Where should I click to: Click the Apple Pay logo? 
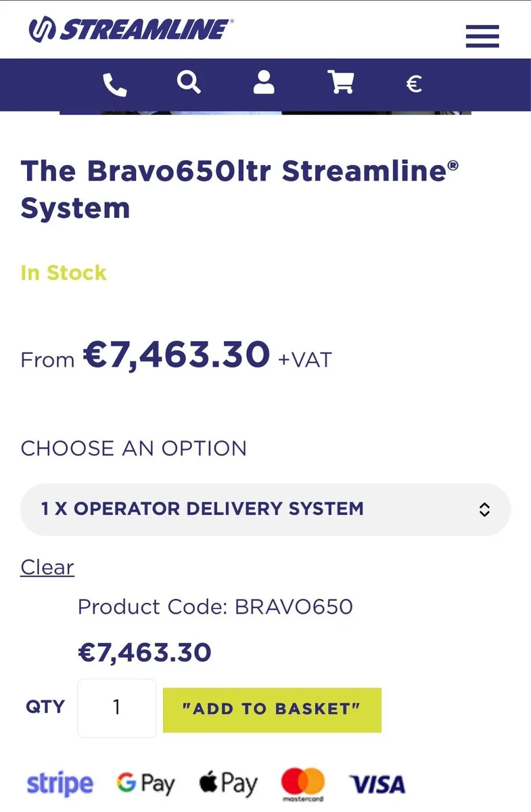click(228, 784)
